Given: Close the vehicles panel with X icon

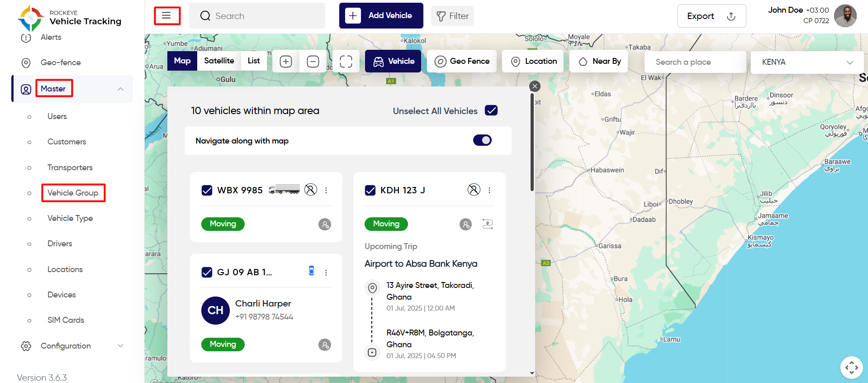Looking at the screenshot, I should [x=535, y=86].
